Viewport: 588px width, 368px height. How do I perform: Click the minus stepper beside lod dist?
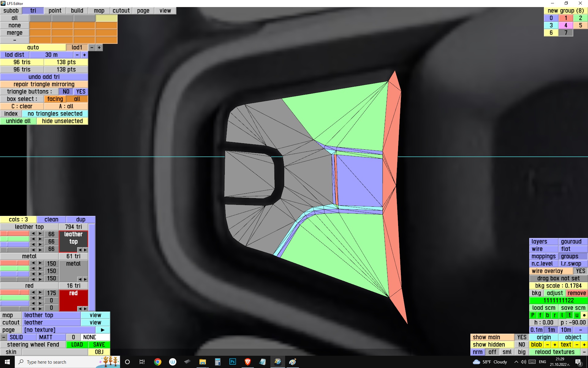pyautogui.click(x=77, y=55)
